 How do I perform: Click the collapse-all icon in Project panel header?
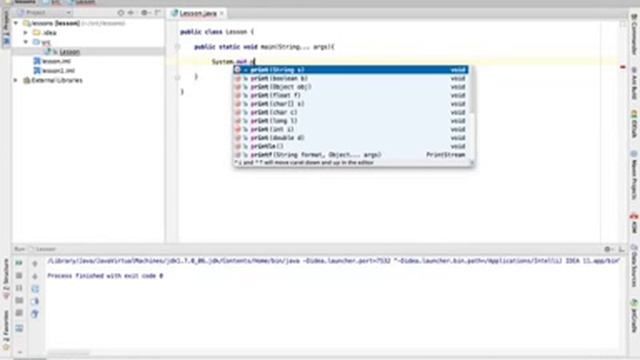point(131,13)
